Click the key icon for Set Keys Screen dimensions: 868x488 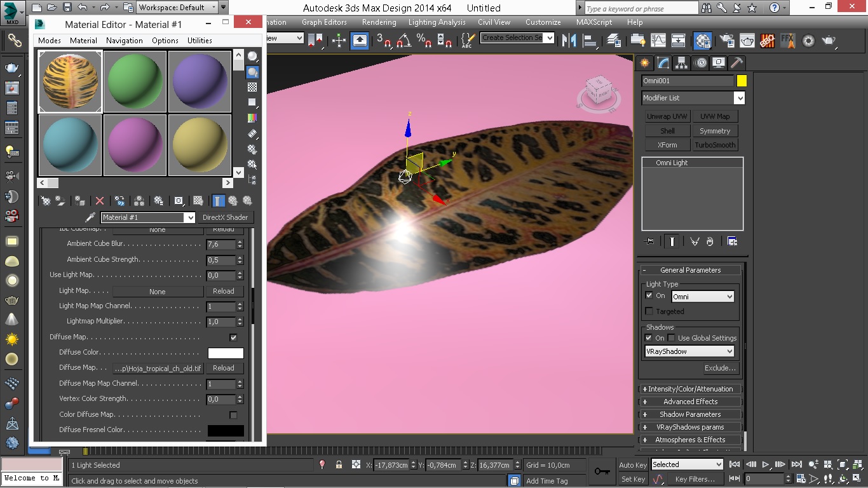pyautogui.click(x=602, y=471)
